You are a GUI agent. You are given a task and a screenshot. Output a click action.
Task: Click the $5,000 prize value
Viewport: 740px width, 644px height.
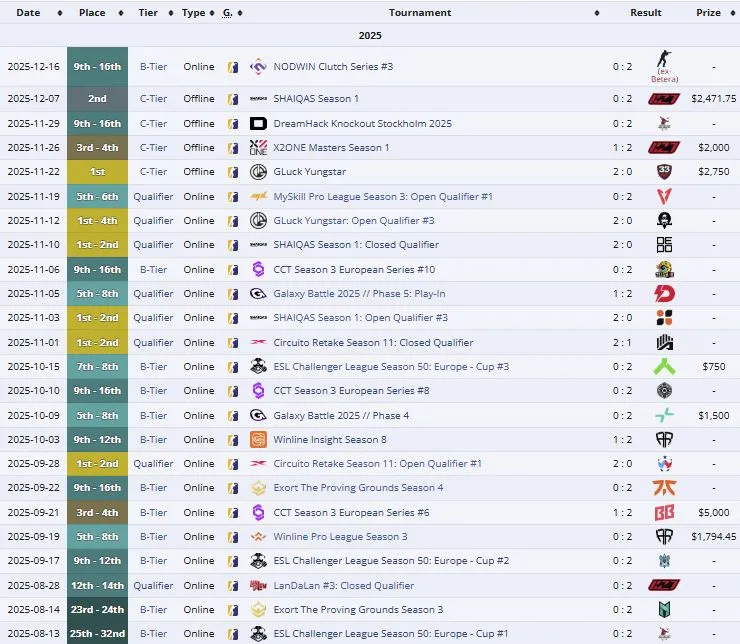[x=714, y=512]
